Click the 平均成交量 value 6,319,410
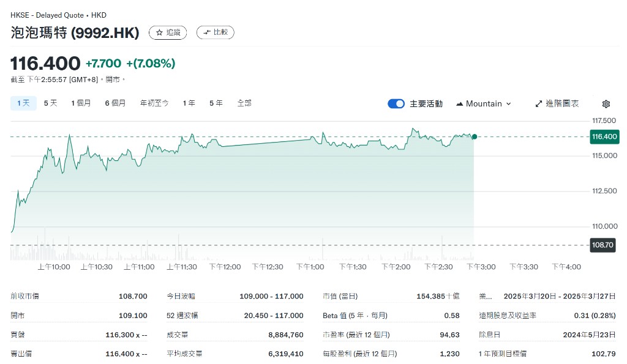This screenshot has width=627, height=364. point(286,354)
